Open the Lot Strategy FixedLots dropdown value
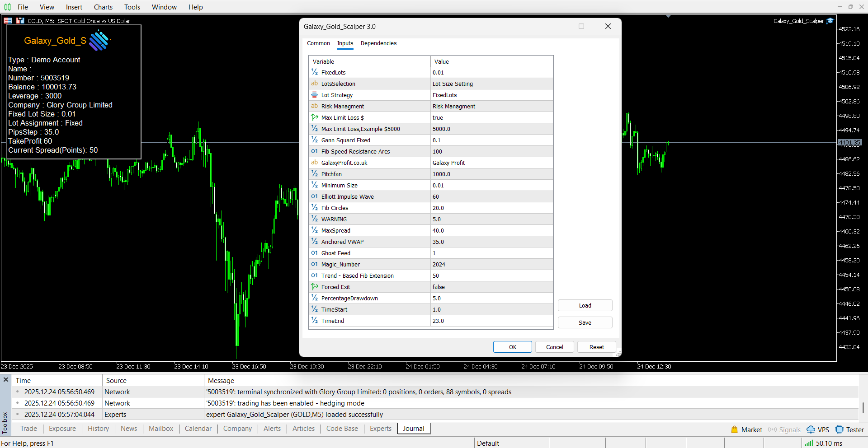This screenshot has height=448, width=868. [491, 95]
